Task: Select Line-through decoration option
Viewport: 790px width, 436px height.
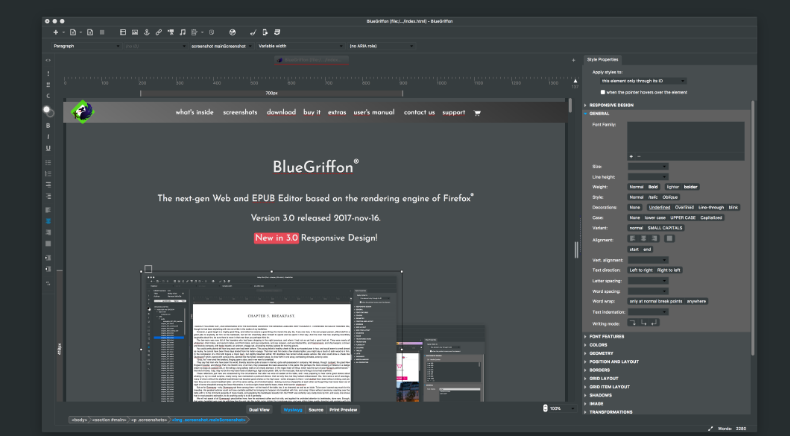Action: pyautogui.click(x=711, y=207)
